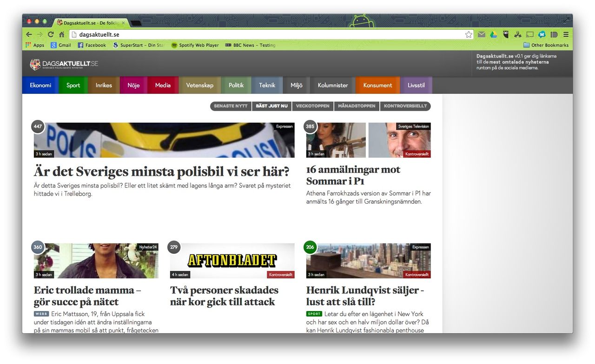Open the Spotify Web Player bookmark
The width and height of the screenshot is (595, 364).
(x=195, y=45)
